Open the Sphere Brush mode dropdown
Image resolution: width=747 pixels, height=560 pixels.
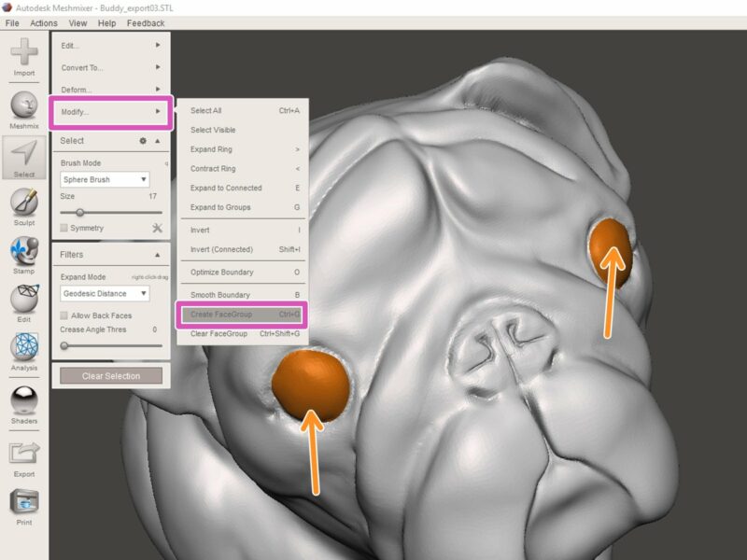[x=105, y=179]
